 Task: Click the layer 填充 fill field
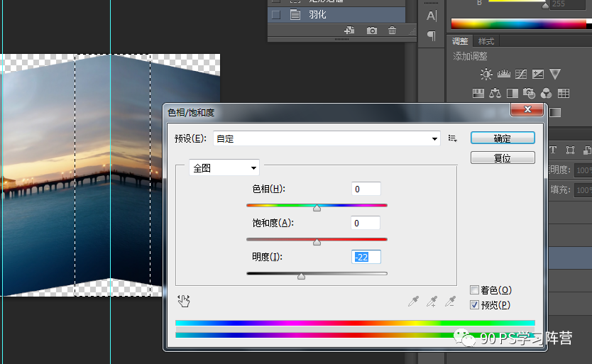point(583,190)
